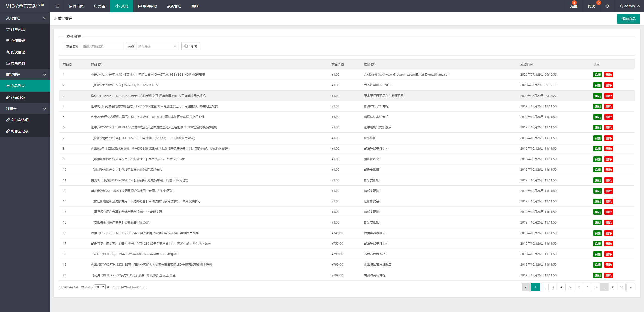Focus the 商品名称 search input
This screenshot has width=644, height=312.
[102, 46]
